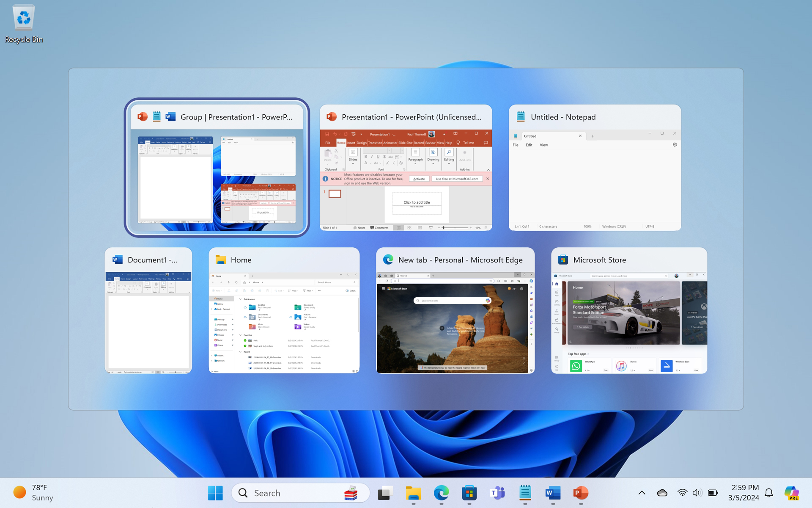Open the notification bell
Viewport: 812px width, 508px height.
(x=769, y=493)
